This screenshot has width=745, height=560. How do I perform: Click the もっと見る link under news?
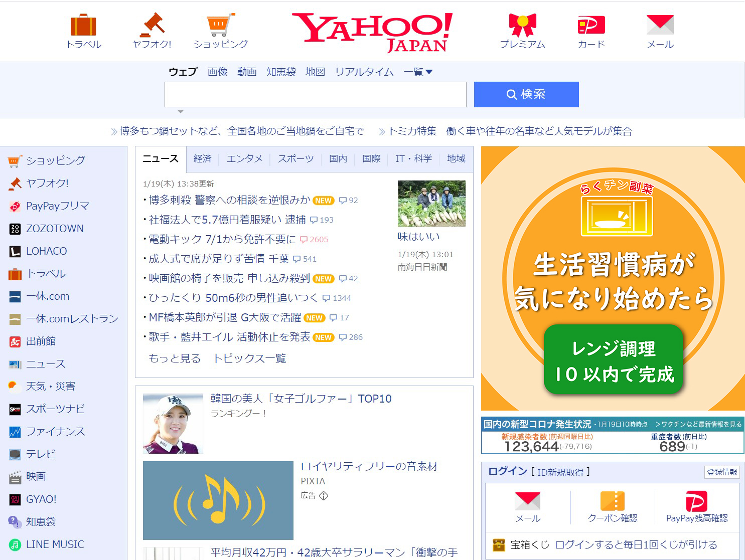tap(175, 358)
